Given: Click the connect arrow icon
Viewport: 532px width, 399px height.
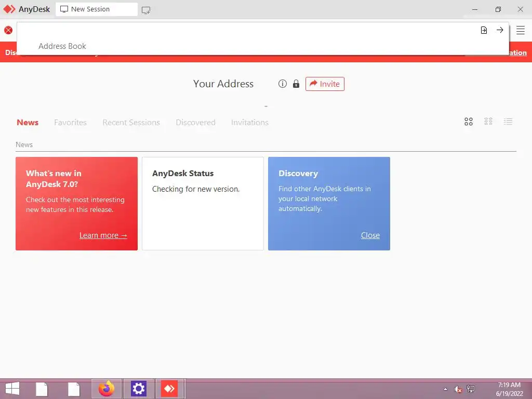Looking at the screenshot, I should pyautogui.click(x=500, y=30).
